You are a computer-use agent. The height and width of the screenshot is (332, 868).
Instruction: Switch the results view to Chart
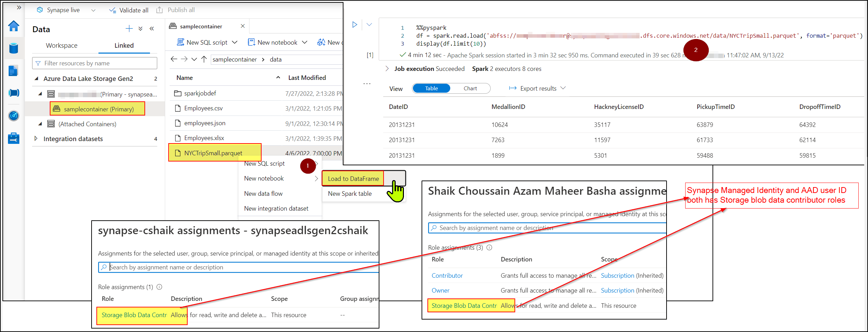pyautogui.click(x=470, y=88)
